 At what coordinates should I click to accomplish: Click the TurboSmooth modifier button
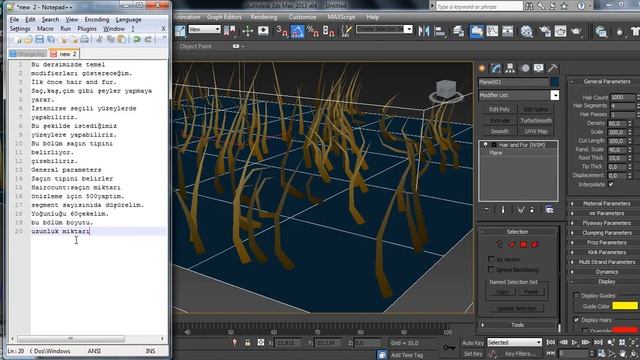point(536,120)
